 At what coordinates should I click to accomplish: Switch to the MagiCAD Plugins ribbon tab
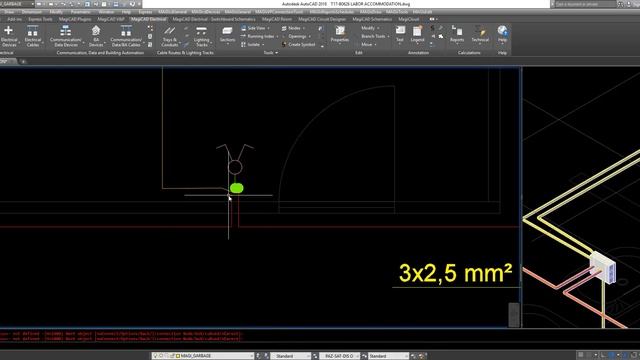75,19
